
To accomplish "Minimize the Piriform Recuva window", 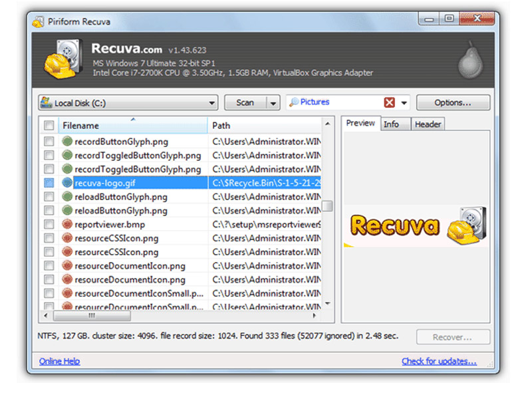I will click(x=429, y=19).
